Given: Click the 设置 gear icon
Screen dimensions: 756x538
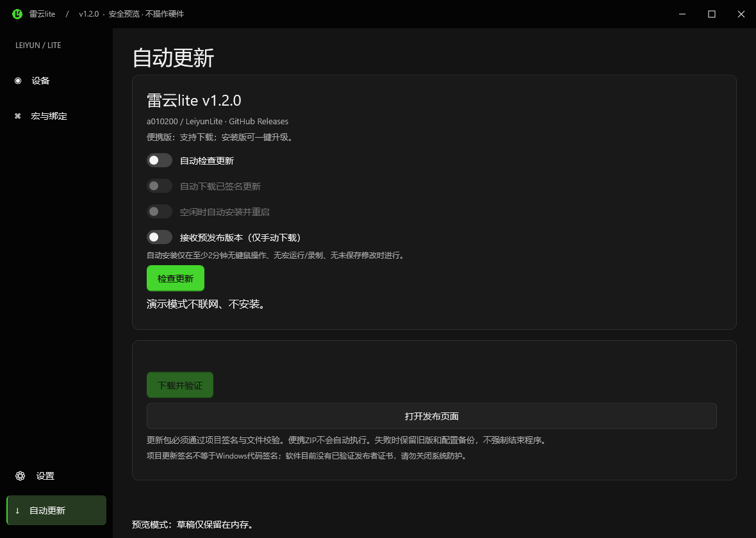Looking at the screenshot, I should pos(21,476).
